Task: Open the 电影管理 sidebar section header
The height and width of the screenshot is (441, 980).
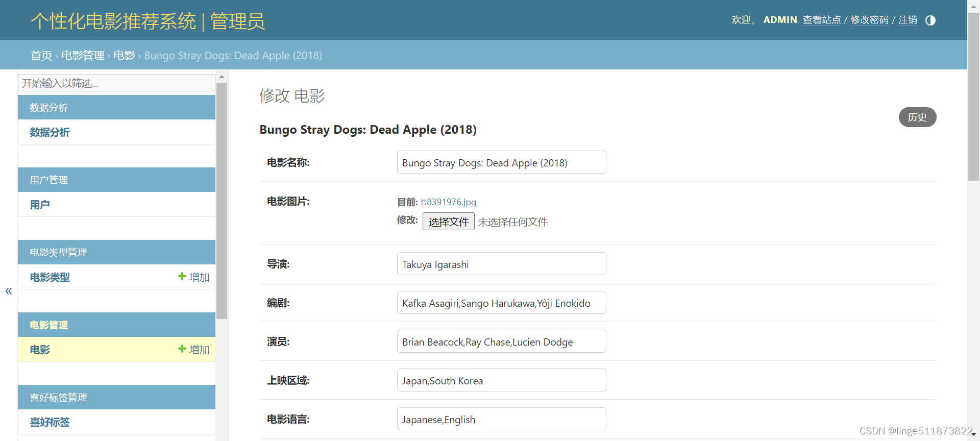Action: pyautogui.click(x=48, y=325)
